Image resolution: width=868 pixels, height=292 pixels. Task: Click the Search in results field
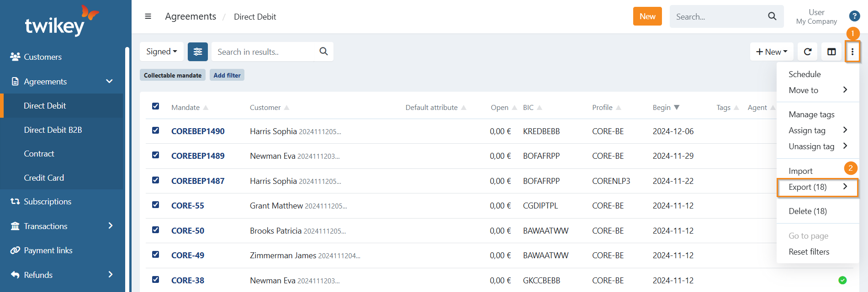(265, 52)
